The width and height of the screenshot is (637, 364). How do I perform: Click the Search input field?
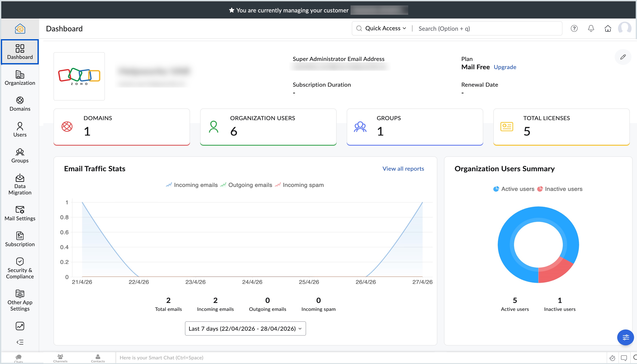(x=488, y=28)
